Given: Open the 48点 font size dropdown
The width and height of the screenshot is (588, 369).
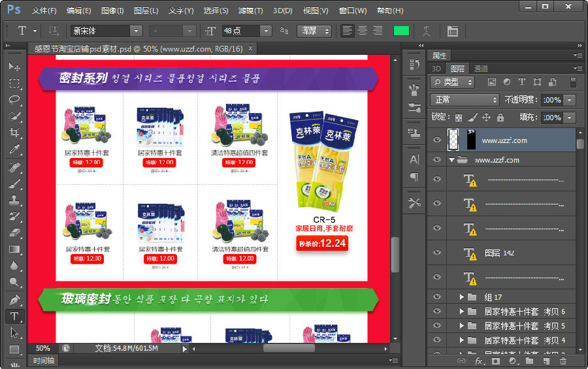Looking at the screenshot, I should [266, 31].
